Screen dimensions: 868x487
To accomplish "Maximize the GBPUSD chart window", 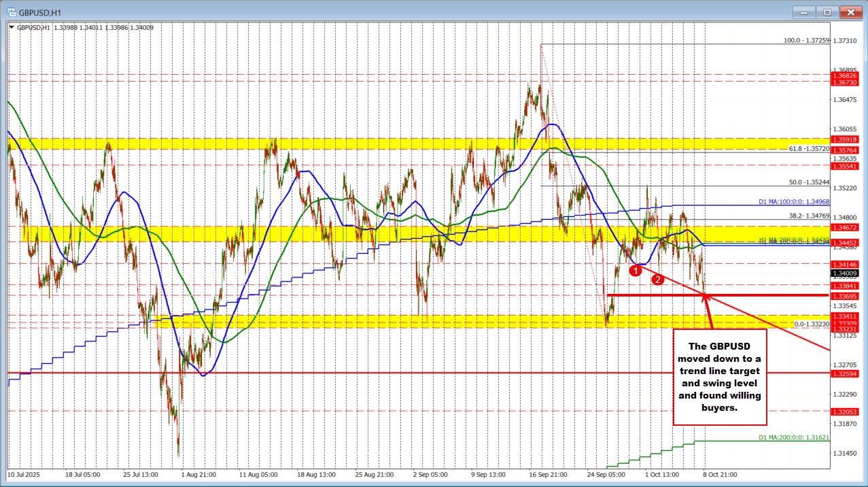I will pos(827,12).
